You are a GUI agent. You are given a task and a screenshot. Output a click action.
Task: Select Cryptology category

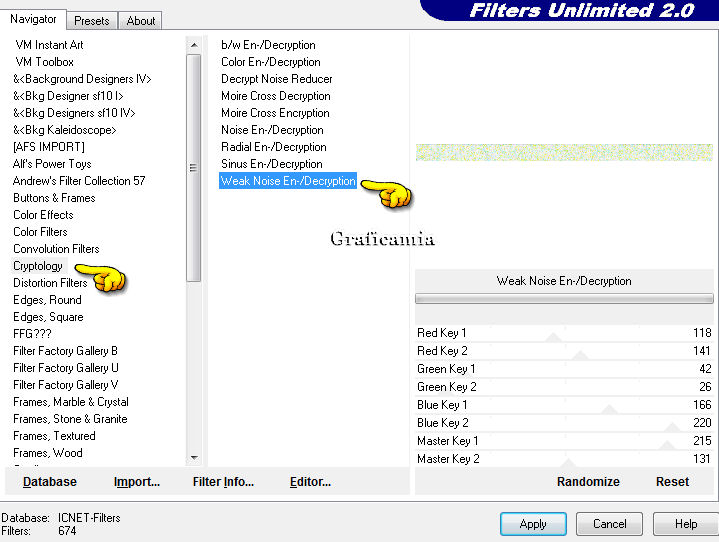[x=38, y=265]
